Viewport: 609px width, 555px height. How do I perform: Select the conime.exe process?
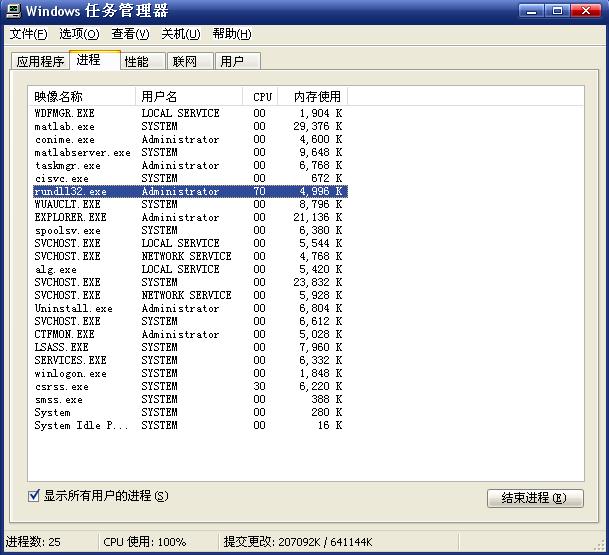(190, 139)
